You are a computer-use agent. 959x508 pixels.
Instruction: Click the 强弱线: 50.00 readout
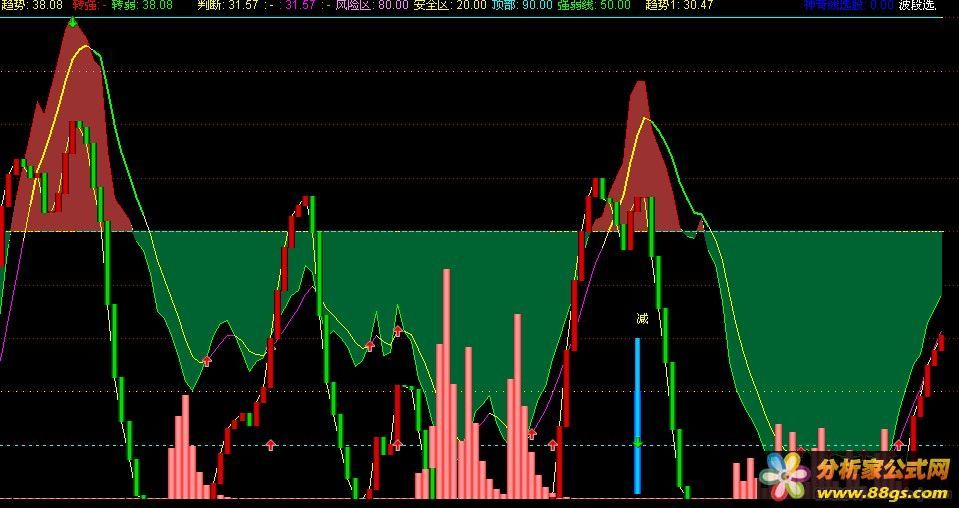594,6
